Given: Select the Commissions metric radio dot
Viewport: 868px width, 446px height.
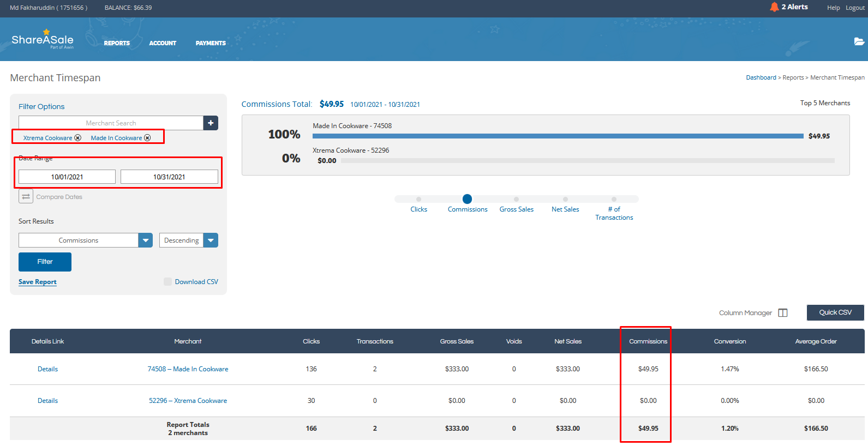Looking at the screenshot, I should coord(467,199).
